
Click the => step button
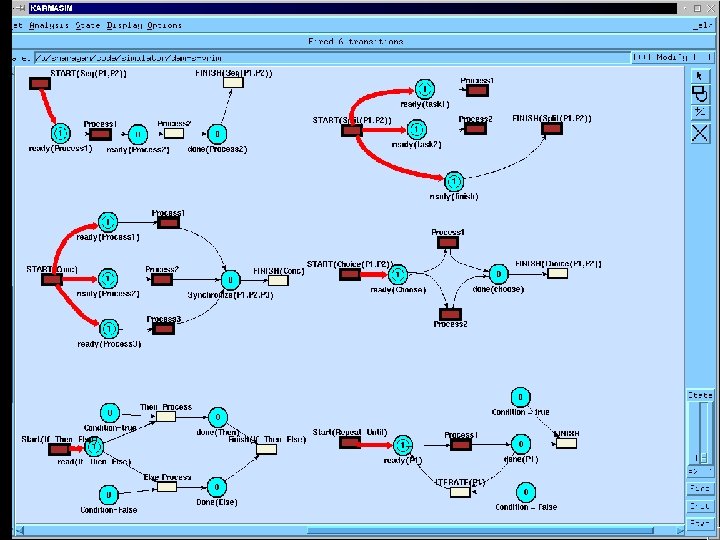700,472
